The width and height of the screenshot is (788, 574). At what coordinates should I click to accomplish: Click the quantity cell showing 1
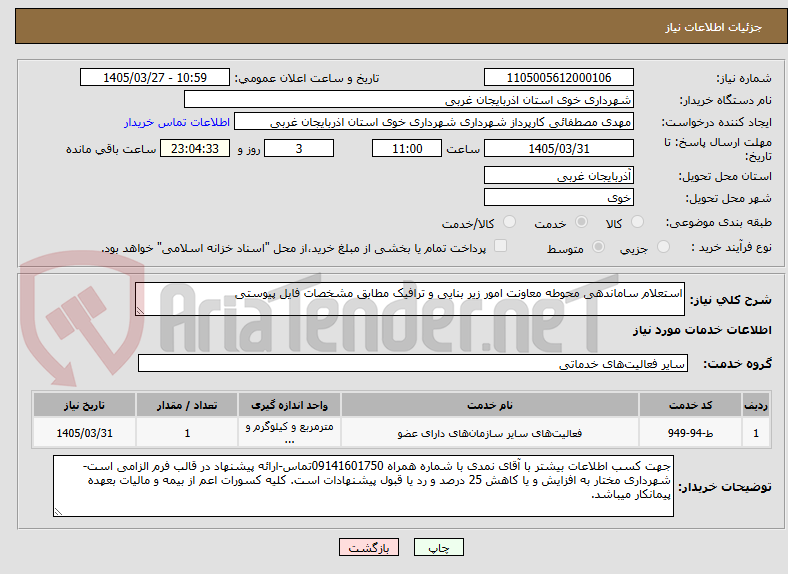click(187, 433)
